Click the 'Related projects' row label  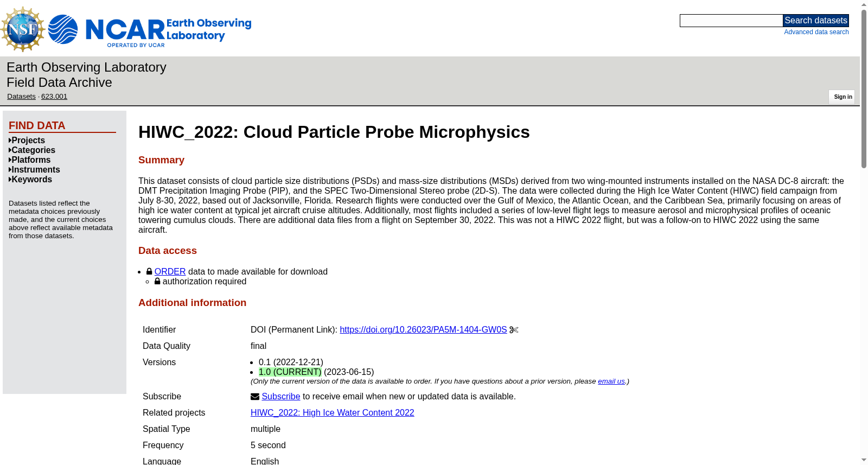[174, 413]
